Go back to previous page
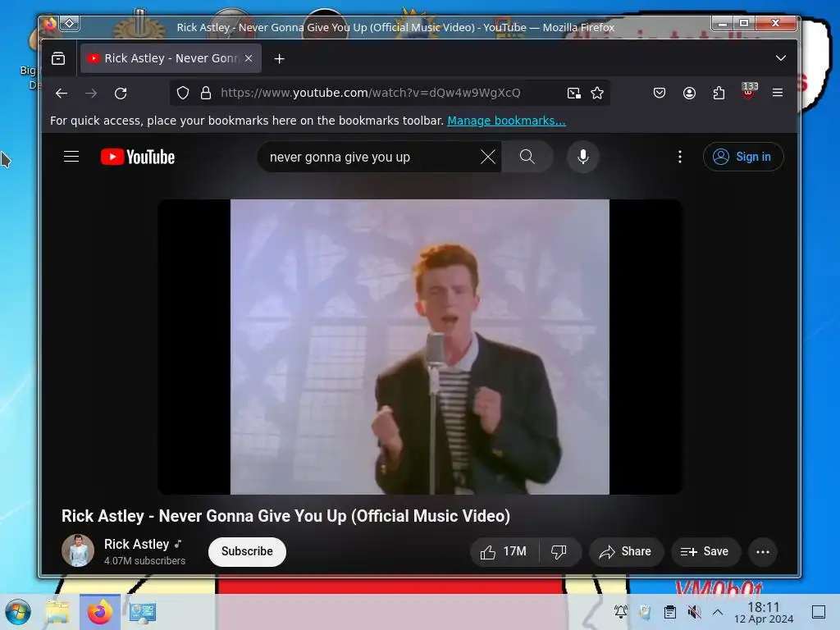 pyautogui.click(x=62, y=93)
